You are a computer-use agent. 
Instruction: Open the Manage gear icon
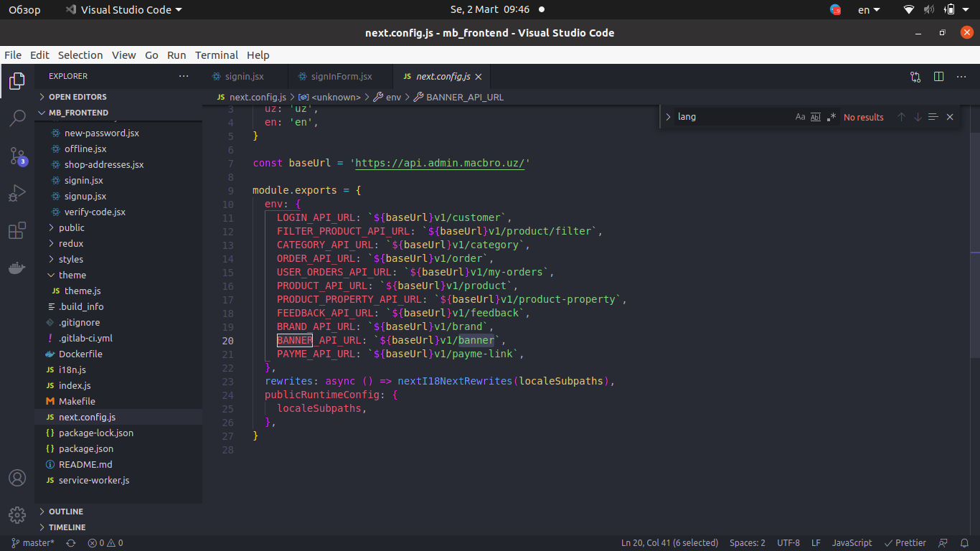[17, 514]
